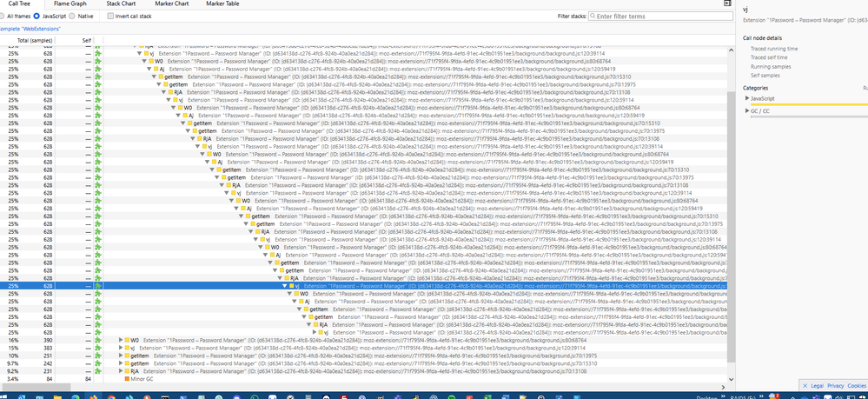Switch to the Flame Graph tab

tap(70, 4)
